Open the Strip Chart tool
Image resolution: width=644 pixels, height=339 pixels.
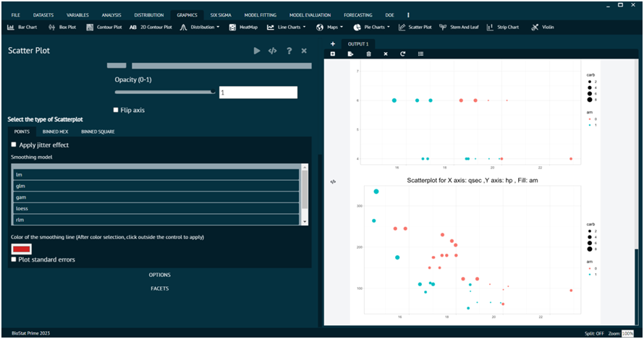pyautogui.click(x=503, y=27)
